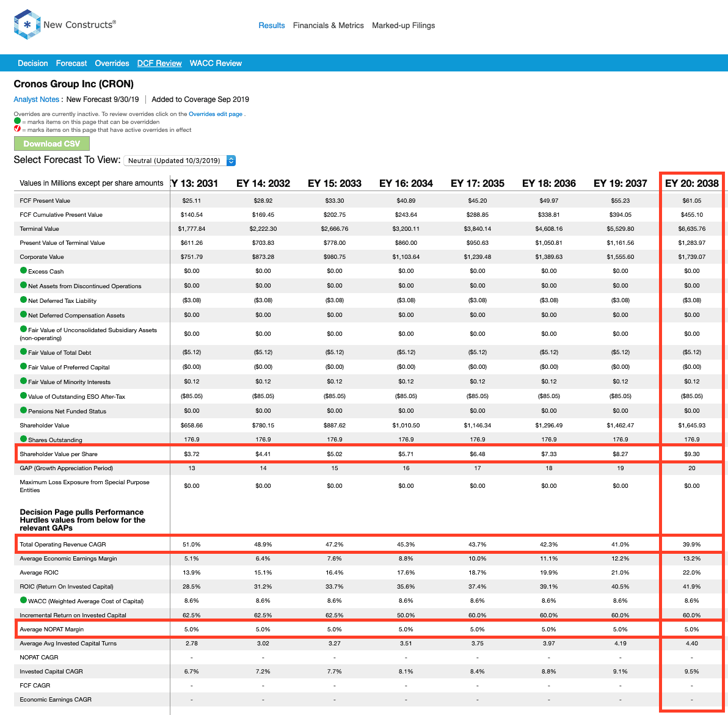
Task: Click the 13.2% Average Economic Earnings Margin cell
Action: tap(692, 559)
